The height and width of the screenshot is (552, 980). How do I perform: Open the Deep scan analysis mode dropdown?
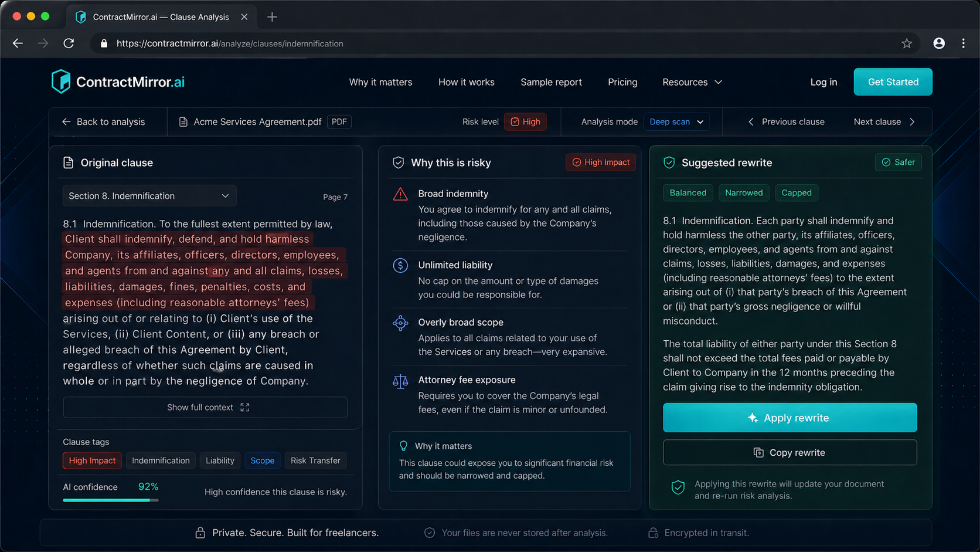[676, 122]
